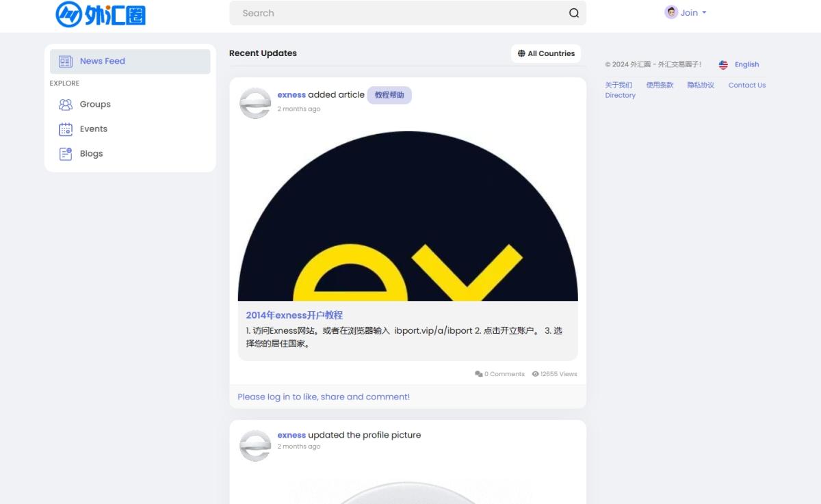Open the Join dropdown menu
This screenshot has width=821, height=504.
[686, 13]
